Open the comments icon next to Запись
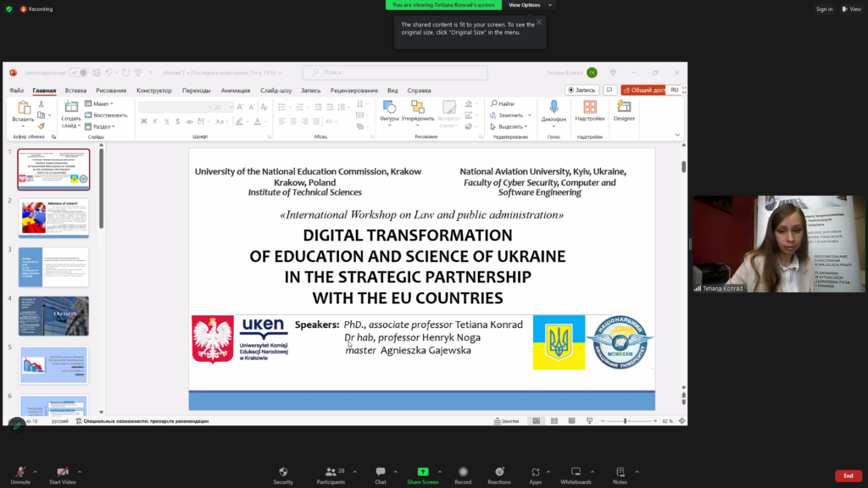Screen dimensions: 868x488 pos(609,90)
